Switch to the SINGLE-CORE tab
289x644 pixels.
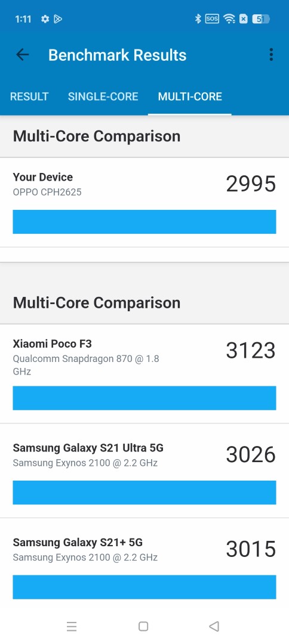[103, 97]
